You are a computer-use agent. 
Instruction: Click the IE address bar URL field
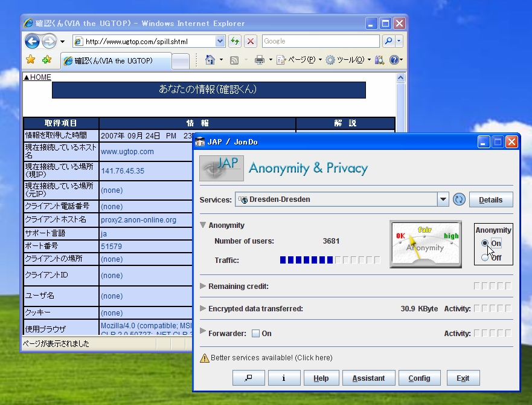[x=145, y=42]
